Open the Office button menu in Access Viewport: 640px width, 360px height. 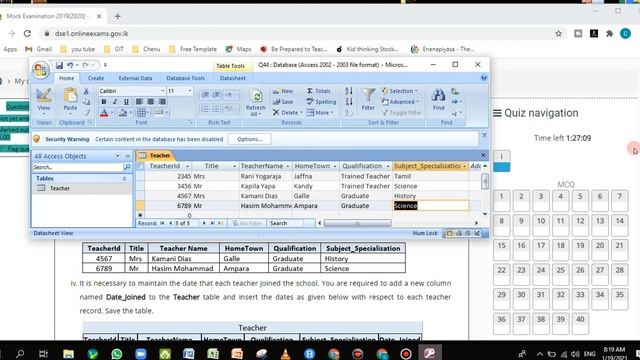[41, 70]
